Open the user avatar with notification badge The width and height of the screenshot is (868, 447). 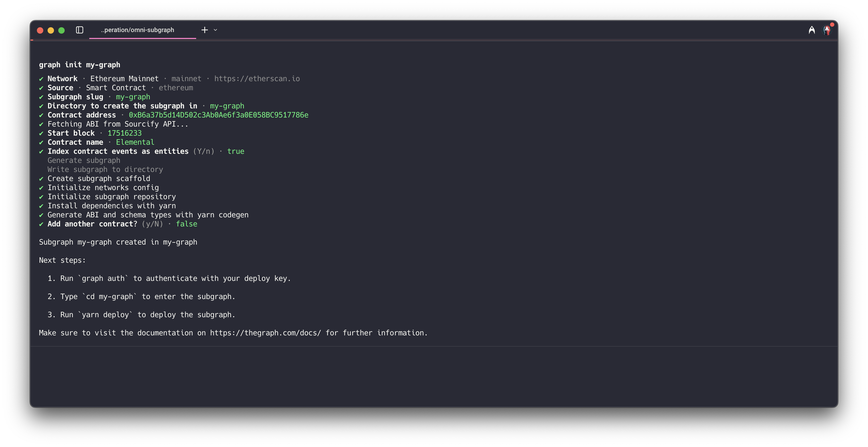coord(828,30)
